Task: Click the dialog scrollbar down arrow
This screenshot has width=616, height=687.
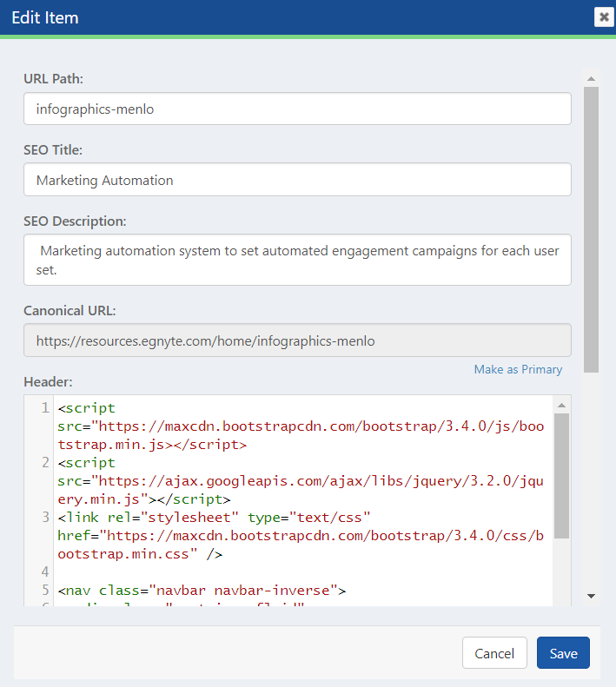Action: click(591, 596)
